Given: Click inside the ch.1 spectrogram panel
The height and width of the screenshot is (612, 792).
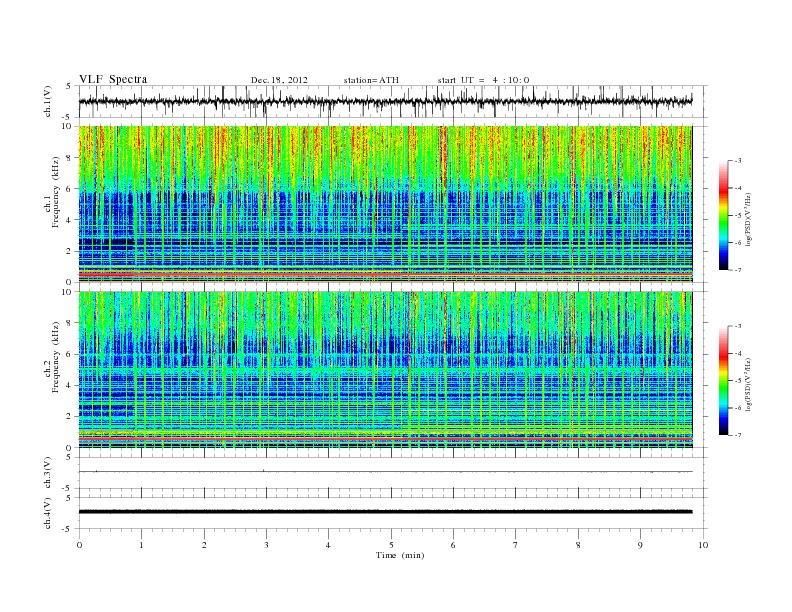Looking at the screenshot, I should coord(385,204).
